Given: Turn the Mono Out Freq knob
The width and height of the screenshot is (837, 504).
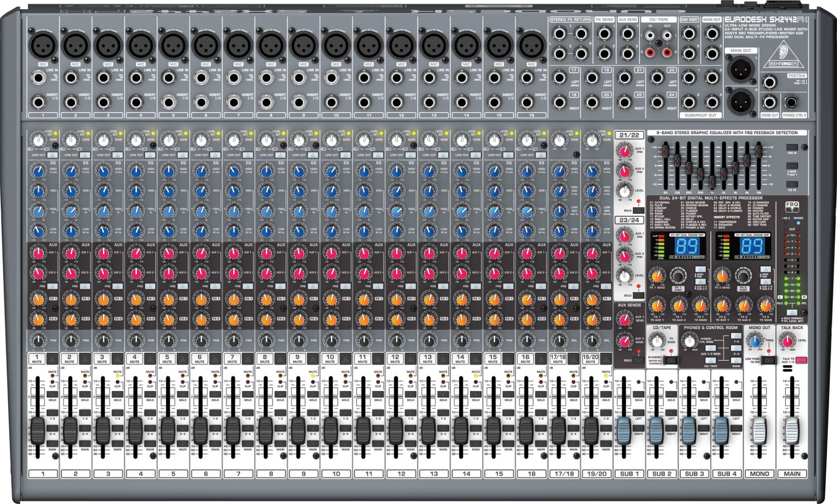Looking at the screenshot, I should (x=755, y=340).
